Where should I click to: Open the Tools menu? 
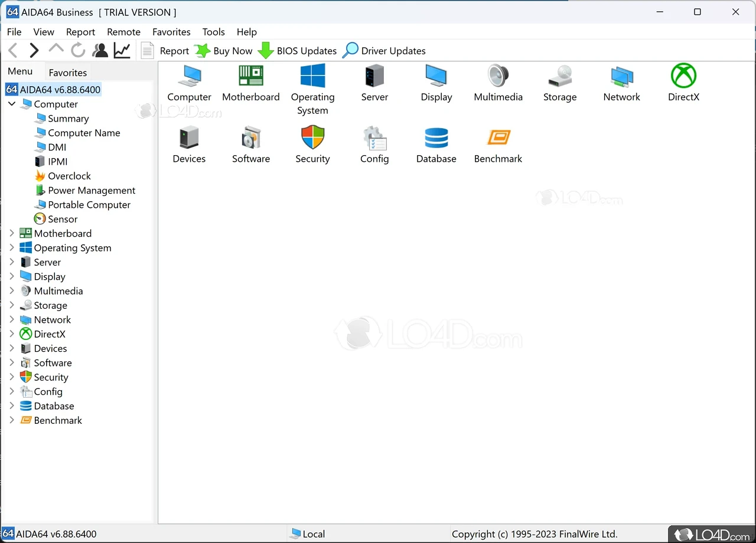[x=213, y=32]
